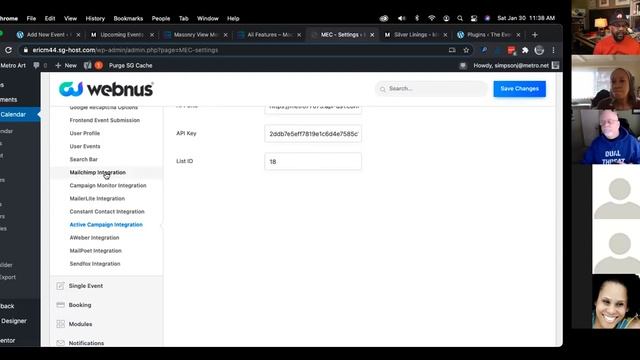
Task: Open the Chrome three-dot menu
Action: pos(553,50)
